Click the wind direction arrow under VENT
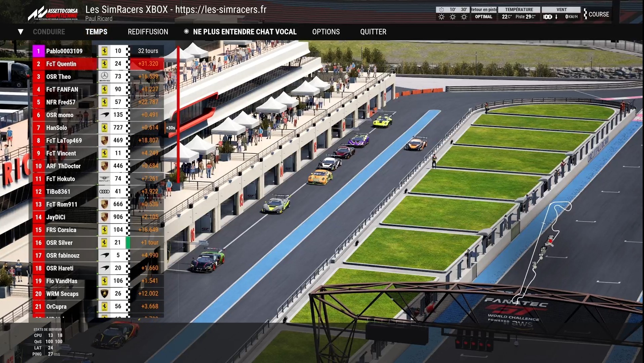The height and width of the screenshot is (363, 644). pyautogui.click(x=556, y=17)
